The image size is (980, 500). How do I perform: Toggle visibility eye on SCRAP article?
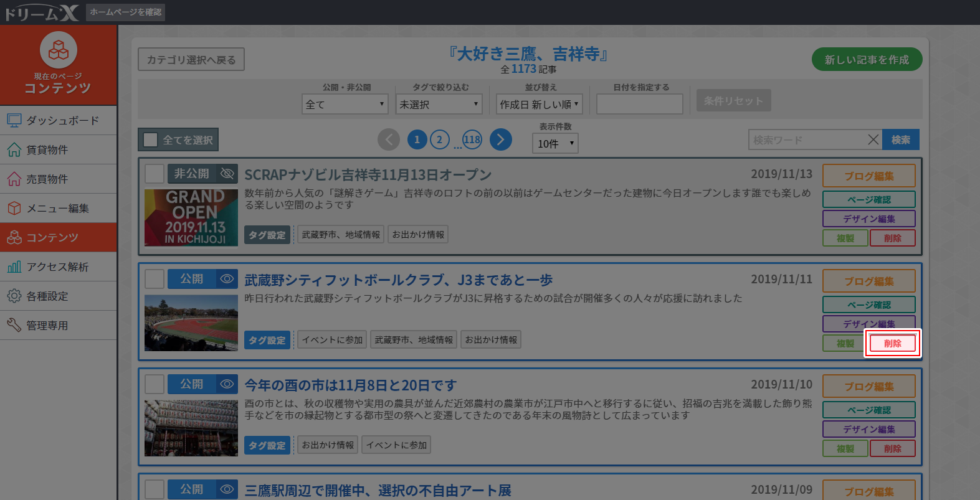tap(227, 173)
